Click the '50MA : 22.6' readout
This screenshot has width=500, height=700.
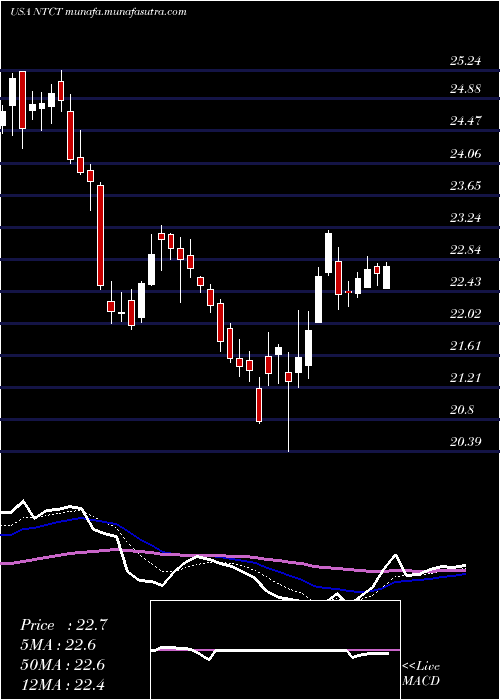pyautogui.click(x=62, y=665)
